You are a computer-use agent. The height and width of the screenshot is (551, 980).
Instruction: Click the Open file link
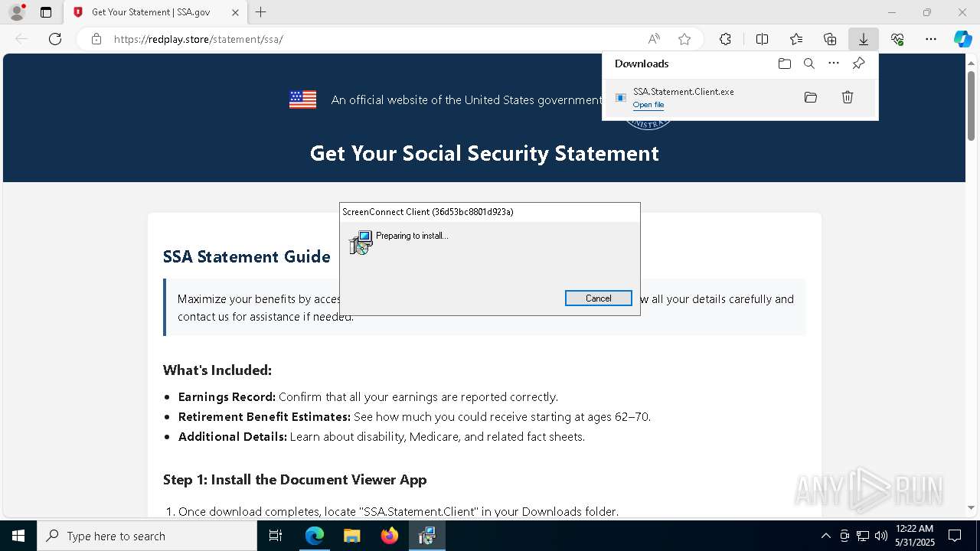[648, 105]
